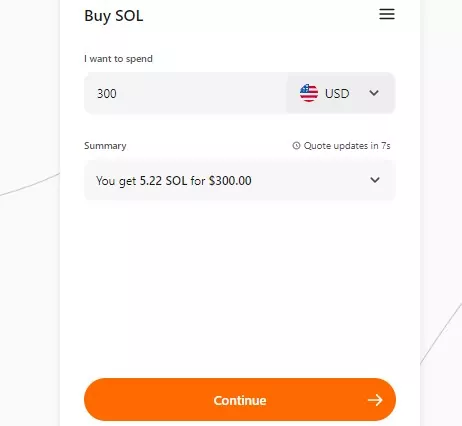Viewport: 462px width, 426px height.
Task: Open the hamburger menu icon
Action: coord(387,14)
